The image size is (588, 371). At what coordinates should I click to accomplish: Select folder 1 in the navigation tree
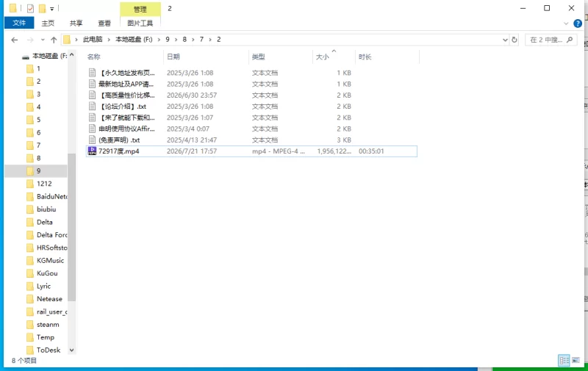coord(38,68)
